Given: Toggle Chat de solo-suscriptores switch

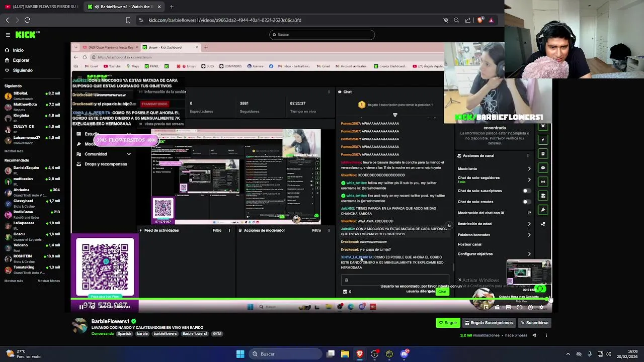Looking at the screenshot, I should pyautogui.click(x=526, y=191).
